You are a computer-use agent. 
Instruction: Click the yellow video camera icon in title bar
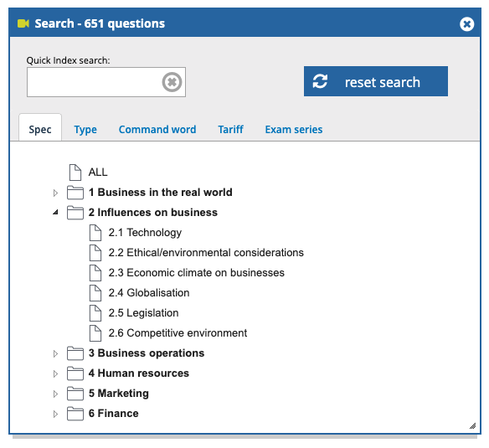[23, 23]
